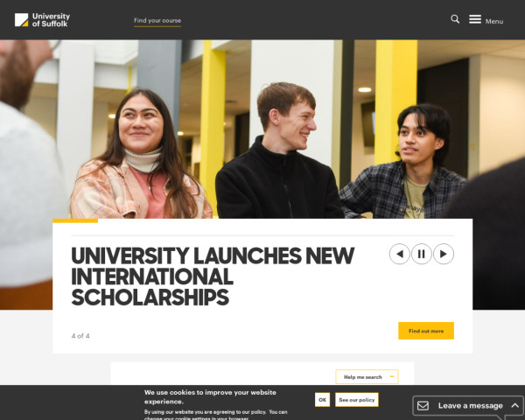Expand the Leave a message chevron
This screenshot has width=525, height=420.
pyautogui.click(x=514, y=406)
